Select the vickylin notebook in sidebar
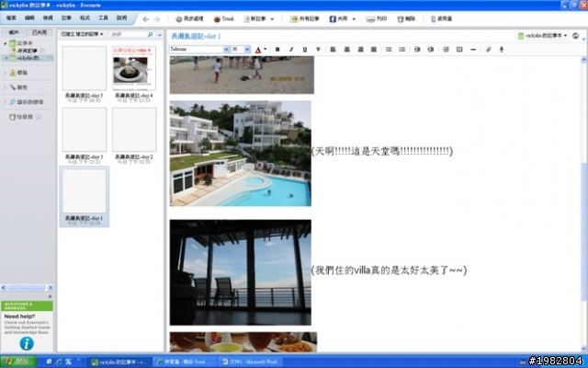588x368 pixels. (28, 58)
